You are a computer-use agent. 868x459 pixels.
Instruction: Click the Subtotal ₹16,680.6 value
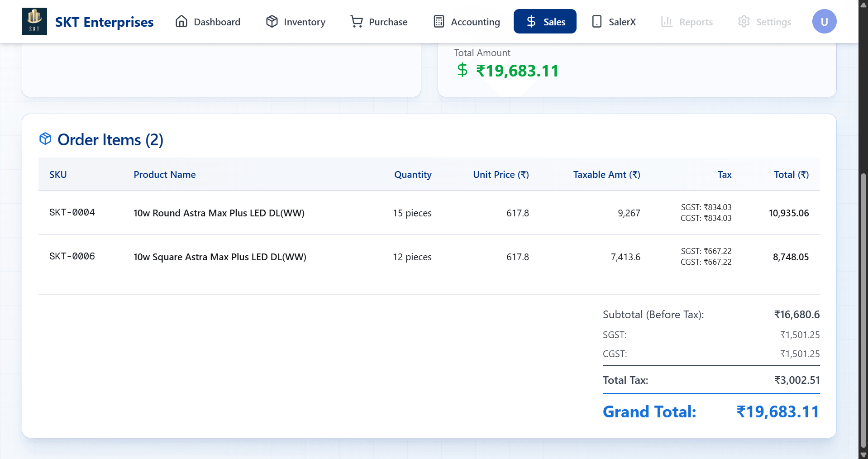click(797, 314)
